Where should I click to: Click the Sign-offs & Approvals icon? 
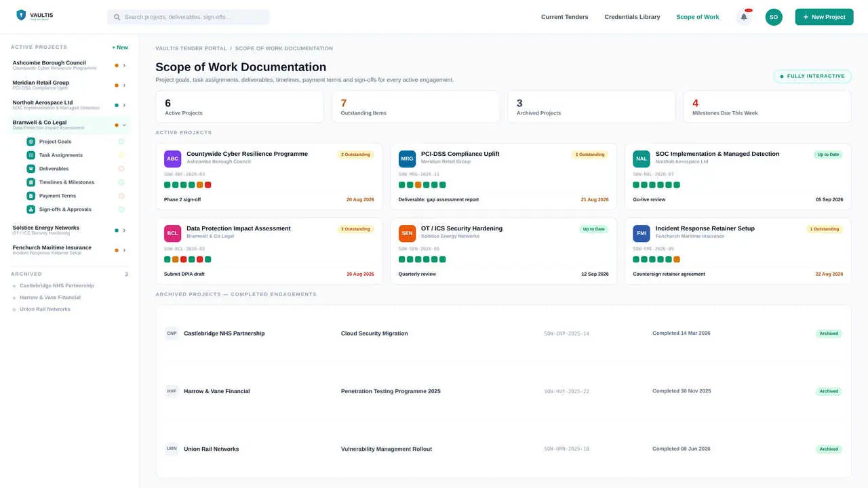point(31,209)
